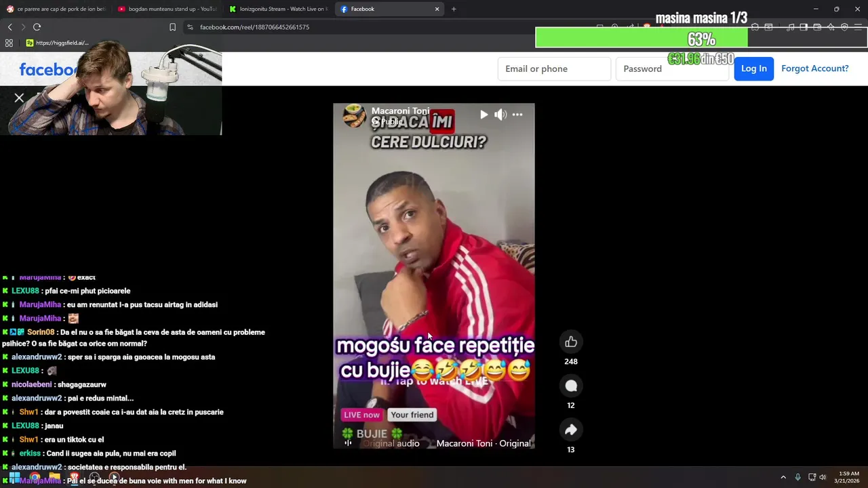This screenshot has height=488, width=868.
Task: Click the like count 248
Action: tap(571, 361)
